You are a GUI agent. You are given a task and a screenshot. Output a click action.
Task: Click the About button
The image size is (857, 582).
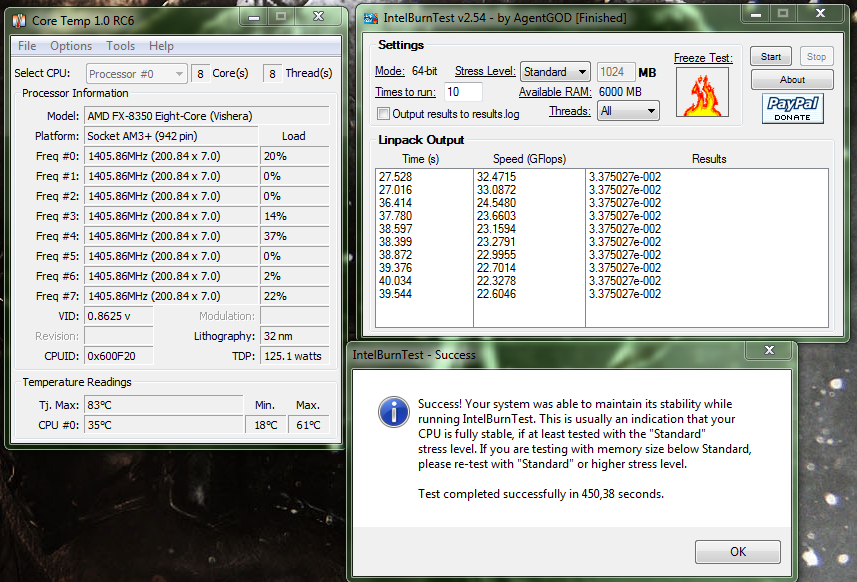click(792, 80)
